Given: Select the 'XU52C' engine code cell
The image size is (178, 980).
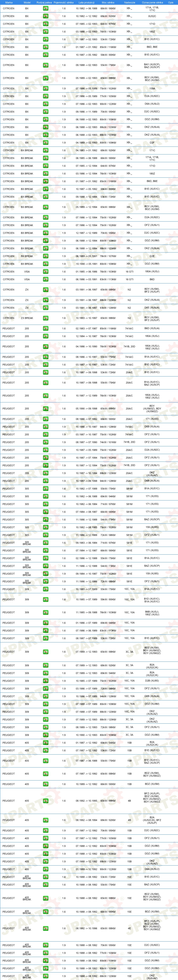Looking at the screenshot, I should (152, 16).
